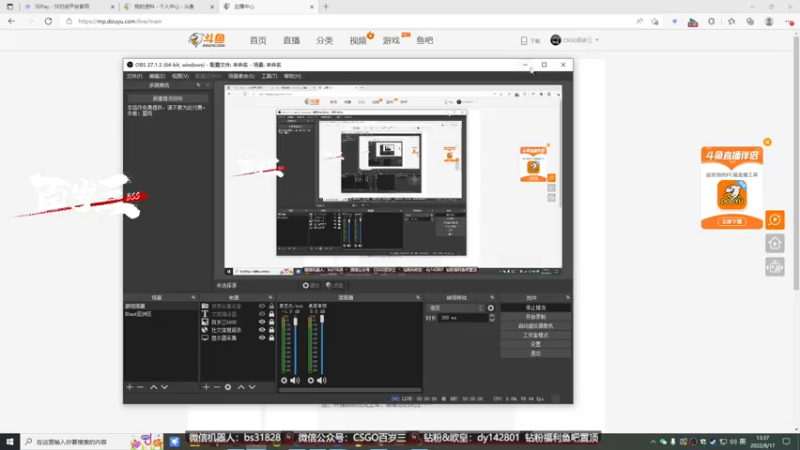
Task: Toggle visibility of the 视频采集设备 source
Action: 262,306
